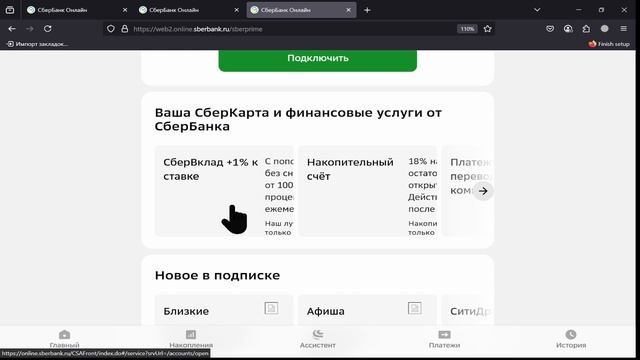Image resolution: width=640 pixels, height=360 pixels.
Task: Open the Firefox account icon
Action: point(568,29)
